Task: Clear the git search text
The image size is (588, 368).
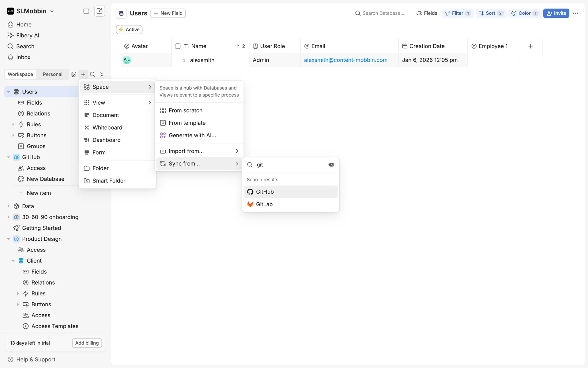Action: pos(331,165)
